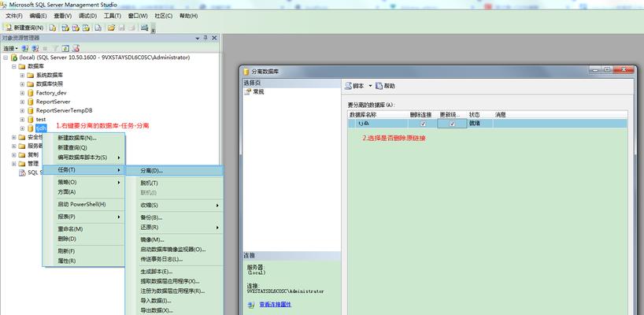
Task: Select the test database icon
Action: tap(31, 119)
